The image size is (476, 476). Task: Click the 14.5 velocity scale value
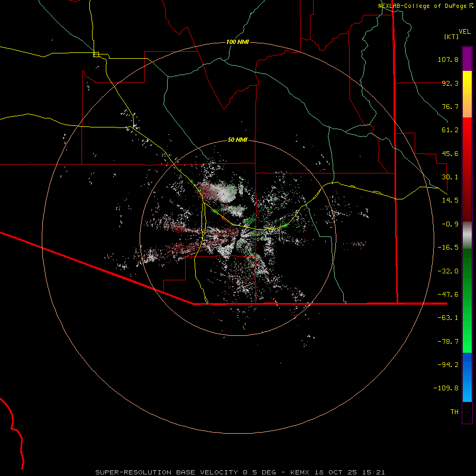pos(450,200)
